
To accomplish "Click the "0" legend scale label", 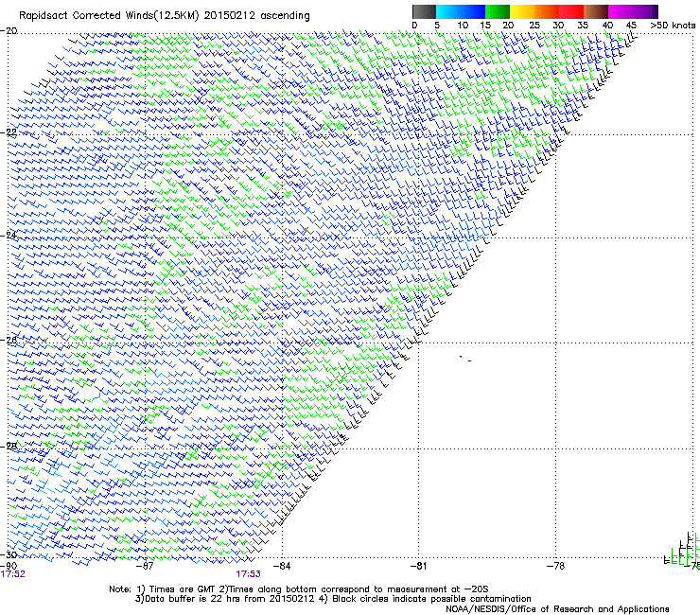I will click(x=414, y=26).
